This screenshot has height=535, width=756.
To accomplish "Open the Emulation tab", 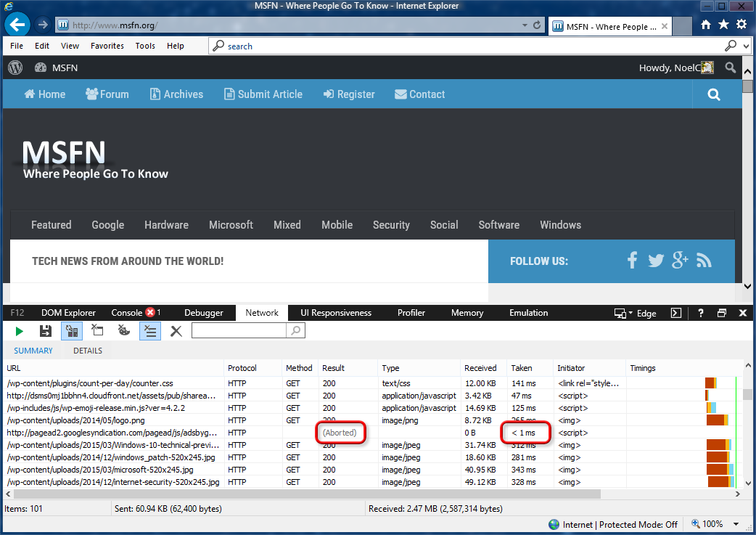I will (x=528, y=313).
